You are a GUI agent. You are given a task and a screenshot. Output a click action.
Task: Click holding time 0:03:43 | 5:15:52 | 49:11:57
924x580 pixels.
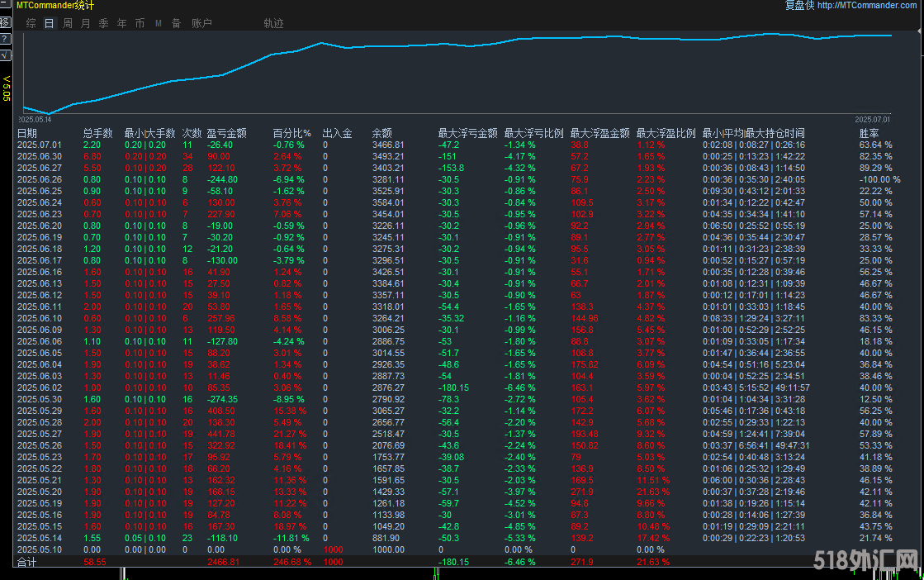756,387
